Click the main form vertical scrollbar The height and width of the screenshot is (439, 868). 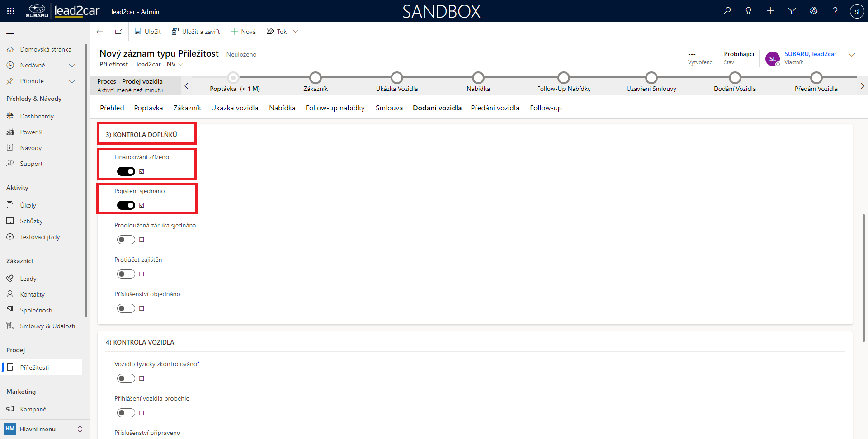(863, 278)
